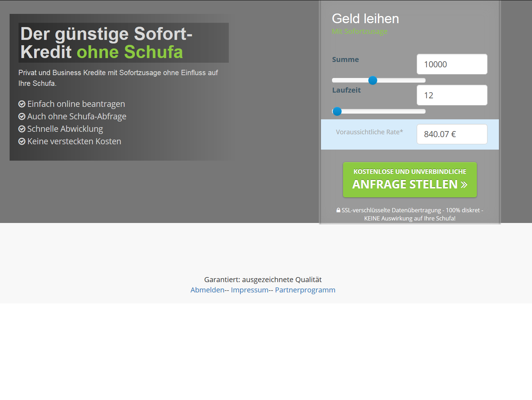Screen dimensions: 532x400
Task: Click the Laufzeit slider handle
Action: click(x=337, y=111)
